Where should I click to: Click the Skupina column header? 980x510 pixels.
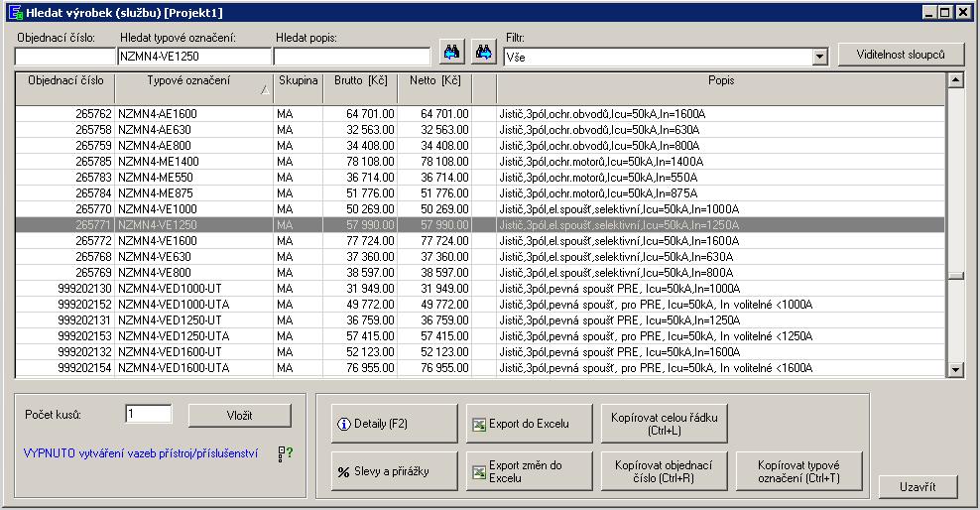pyautogui.click(x=299, y=88)
